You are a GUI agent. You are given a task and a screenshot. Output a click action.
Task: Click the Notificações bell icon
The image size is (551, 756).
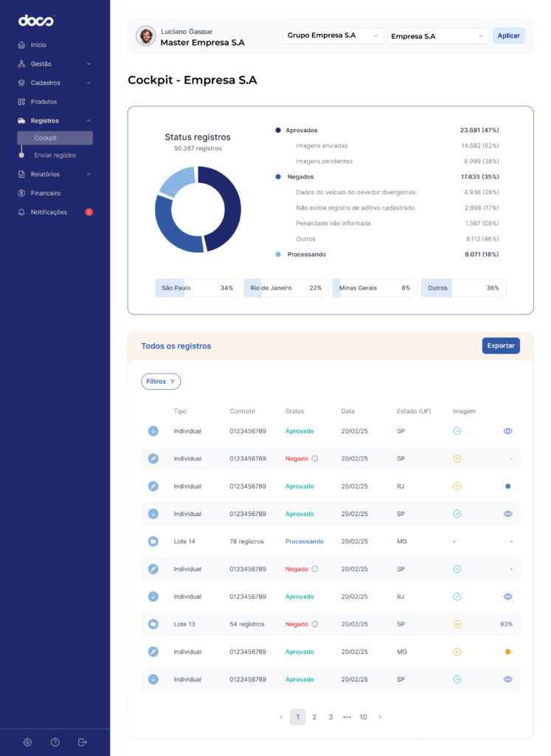(21, 213)
